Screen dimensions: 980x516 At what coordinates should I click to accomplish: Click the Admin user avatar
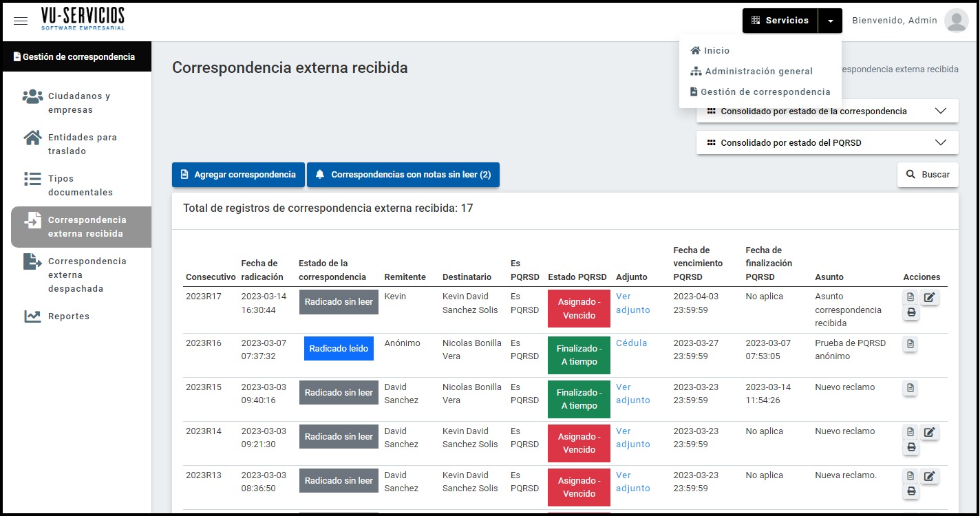click(956, 21)
